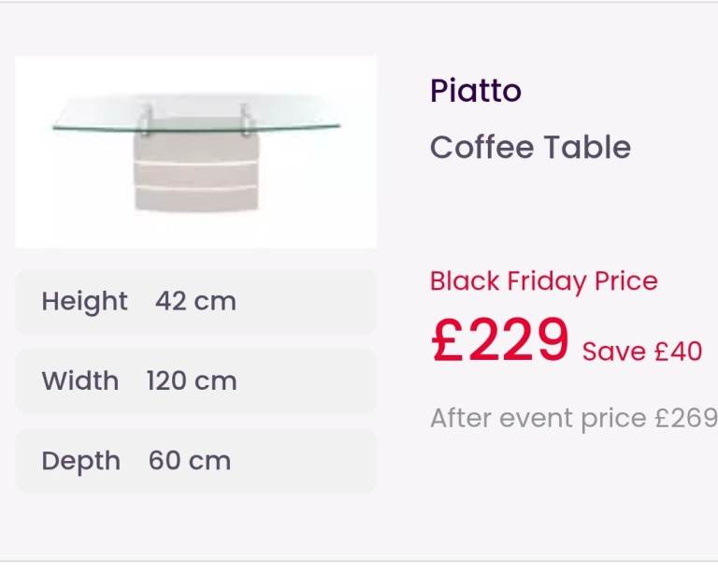Select the Depth label
The image size is (718, 588).
pos(81,461)
